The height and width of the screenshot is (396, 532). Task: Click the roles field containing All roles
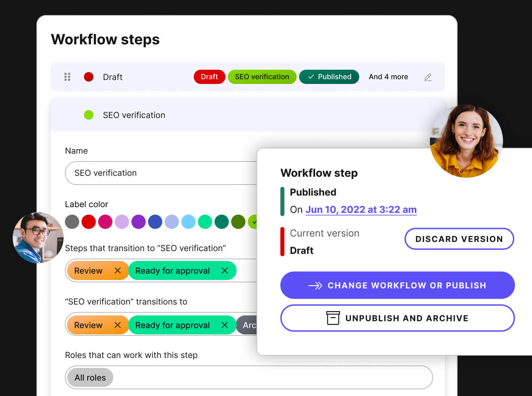click(249, 377)
